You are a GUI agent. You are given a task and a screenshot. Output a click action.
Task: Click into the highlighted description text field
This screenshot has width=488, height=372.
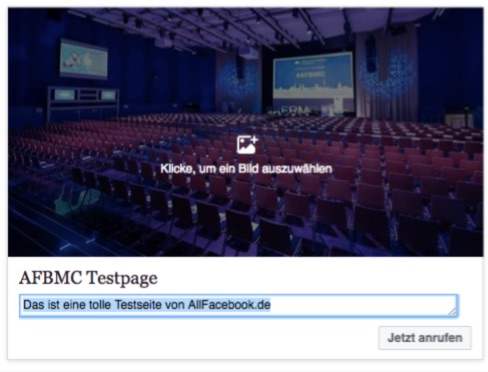(239, 305)
